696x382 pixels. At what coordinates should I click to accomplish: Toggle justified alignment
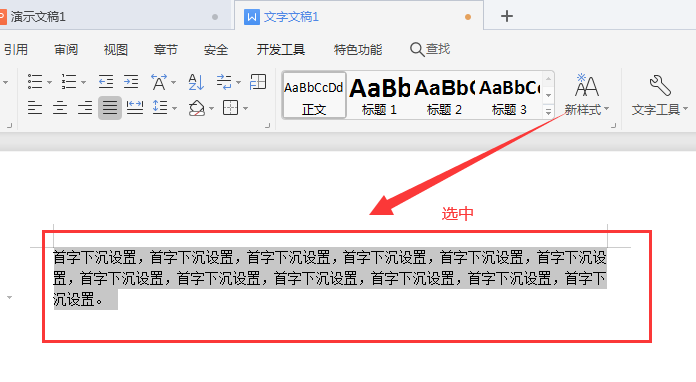pyautogui.click(x=110, y=108)
